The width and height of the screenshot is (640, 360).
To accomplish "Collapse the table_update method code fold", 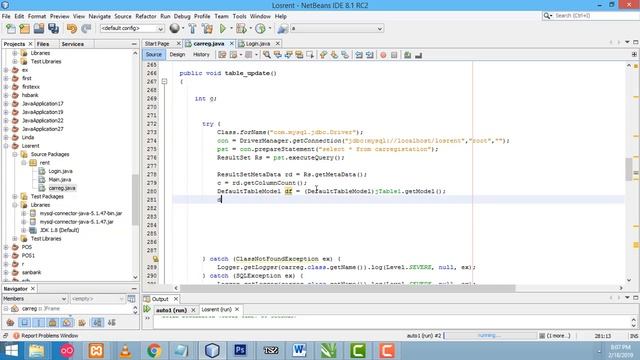I will [164, 82].
